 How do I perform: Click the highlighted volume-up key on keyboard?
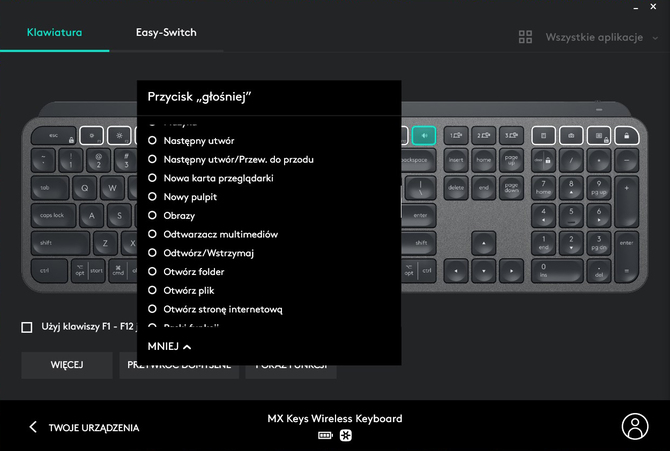pyautogui.click(x=422, y=135)
